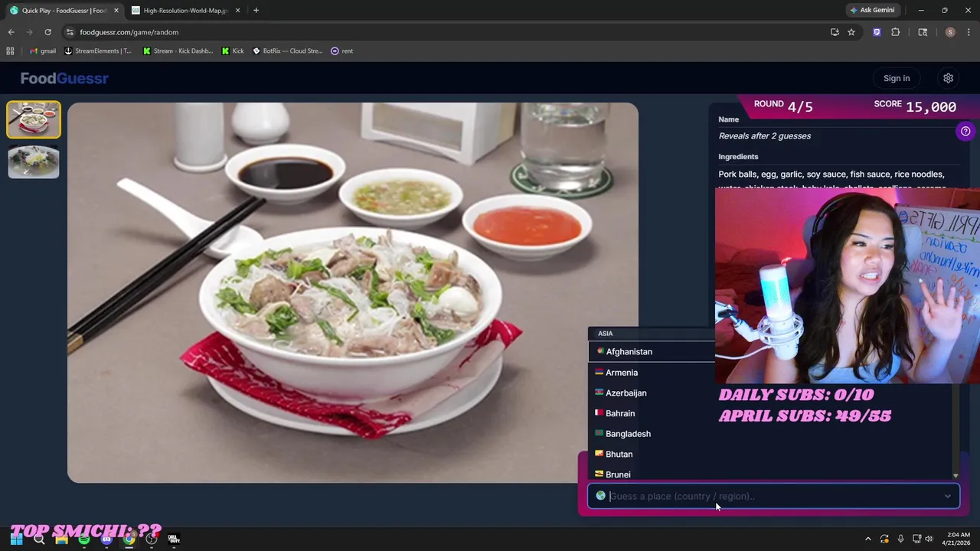980x551 pixels.
Task: Open the volume tray icon
Action: 929,539
